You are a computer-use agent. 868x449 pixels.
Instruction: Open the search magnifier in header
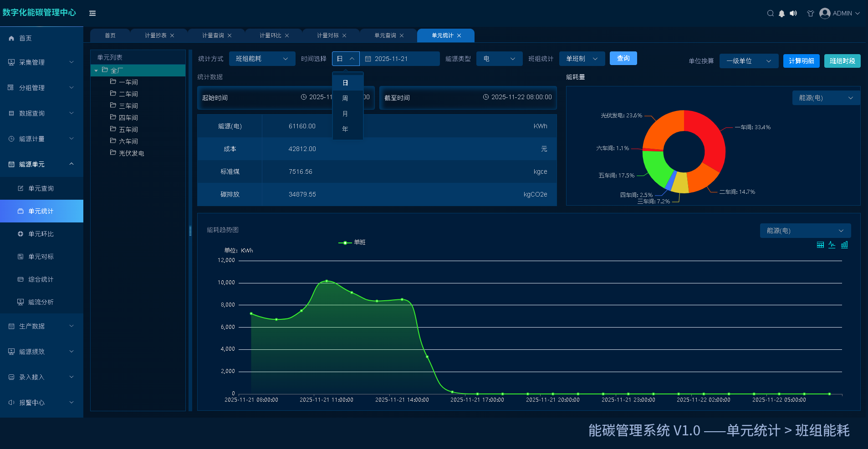coord(770,13)
